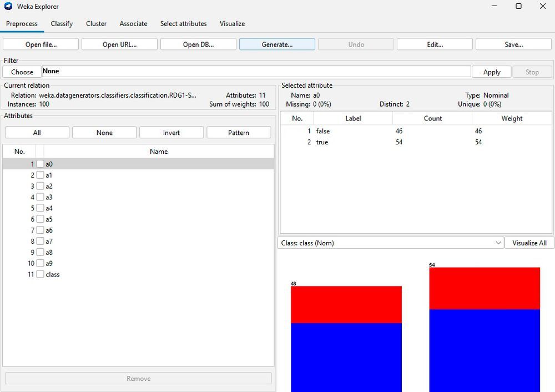
Task: Generate a new dataset
Action: point(277,44)
